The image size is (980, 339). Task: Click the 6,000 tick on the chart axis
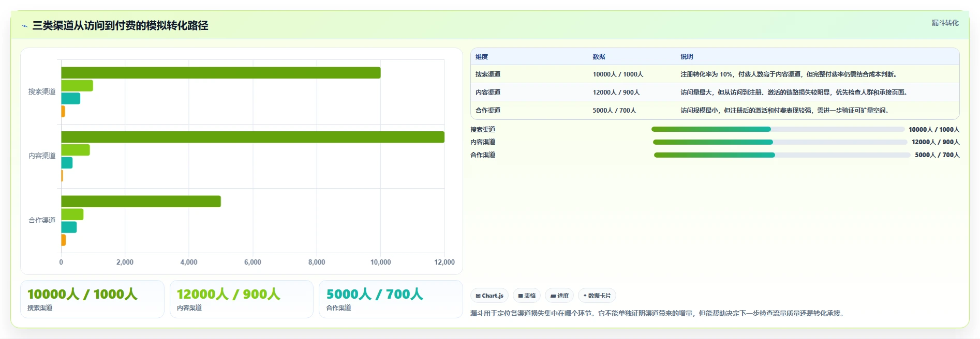point(253,262)
